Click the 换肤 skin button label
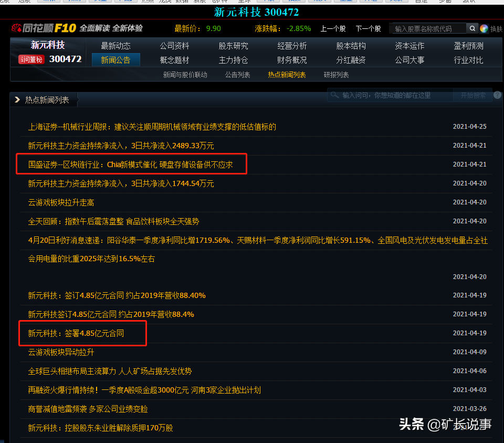The height and width of the screenshot is (443, 504). pos(496,29)
